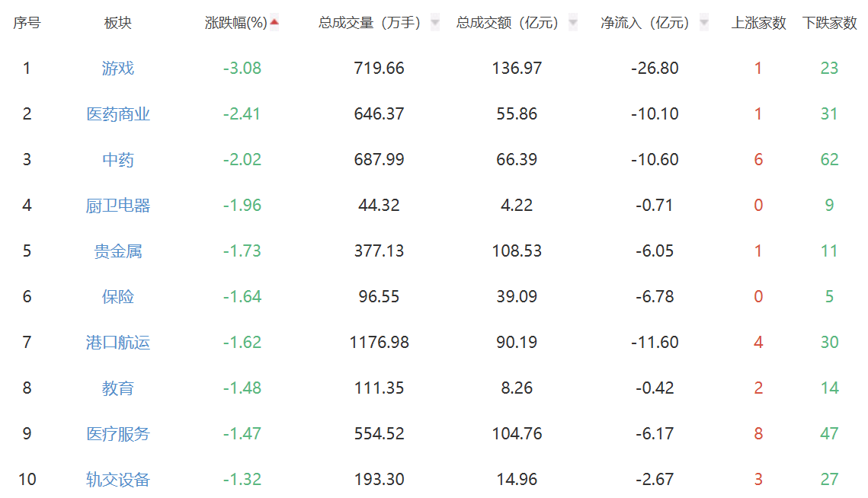Click the 中药 sector link
Viewport: 868px width, 498px height.
[x=118, y=160]
